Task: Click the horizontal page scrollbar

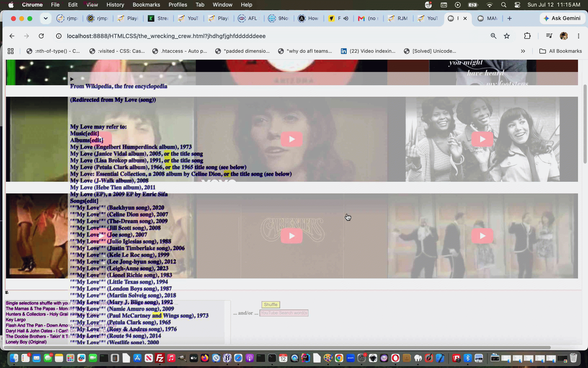Action: [x=277, y=348]
